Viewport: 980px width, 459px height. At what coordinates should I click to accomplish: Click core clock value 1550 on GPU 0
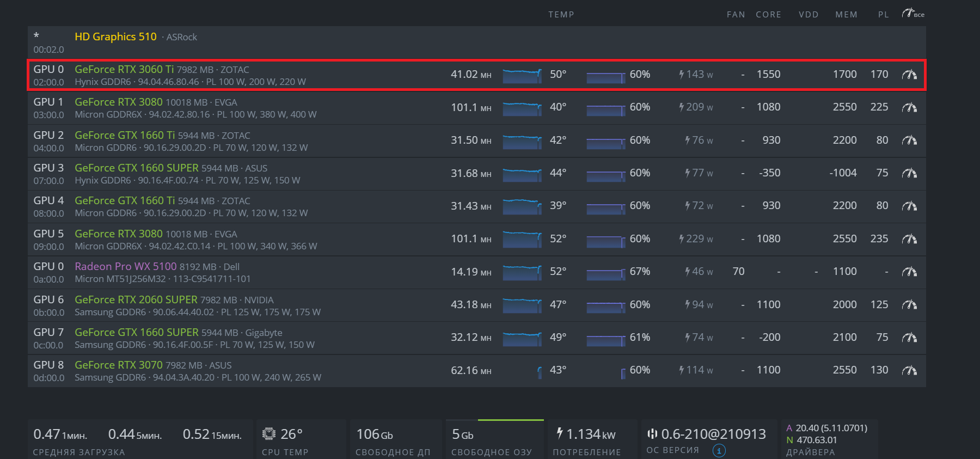tap(768, 75)
